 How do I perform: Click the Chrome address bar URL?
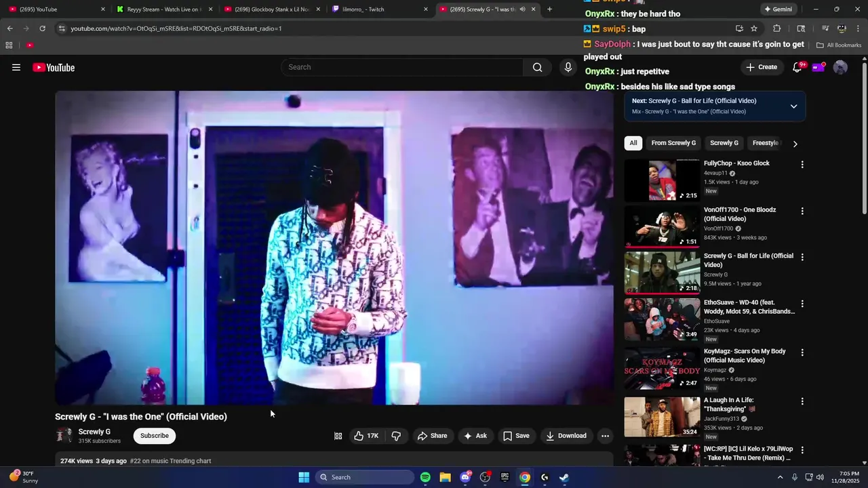(176, 28)
